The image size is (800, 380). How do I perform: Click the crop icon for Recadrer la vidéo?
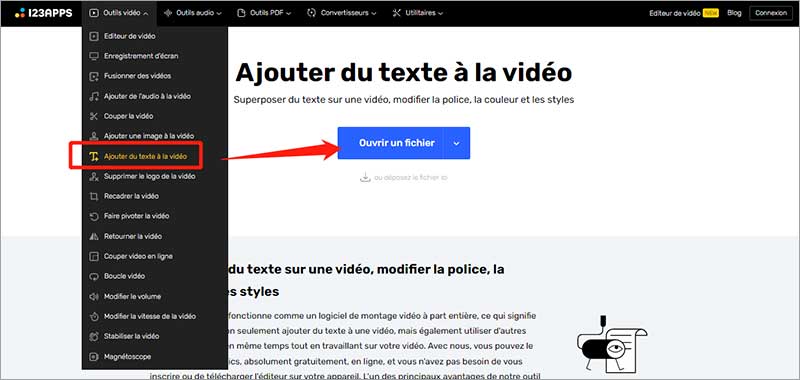(x=93, y=196)
